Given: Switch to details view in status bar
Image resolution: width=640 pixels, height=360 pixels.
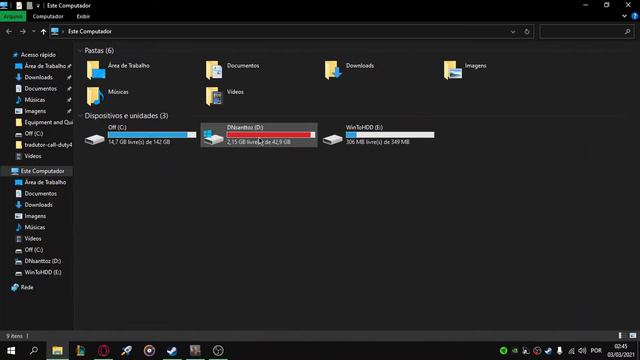Looking at the screenshot, I should pyautogui.click(x=620, y=336).
